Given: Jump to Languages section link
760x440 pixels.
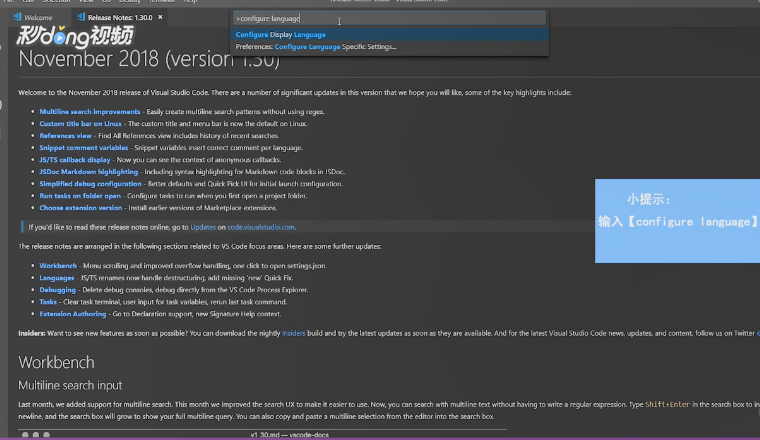Looking at the screenshot, I should pos(57,278).
